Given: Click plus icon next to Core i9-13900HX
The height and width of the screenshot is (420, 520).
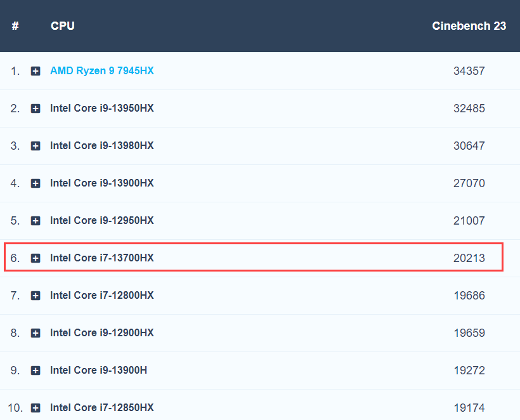Looking at the screenshot, I should (36, 183).
